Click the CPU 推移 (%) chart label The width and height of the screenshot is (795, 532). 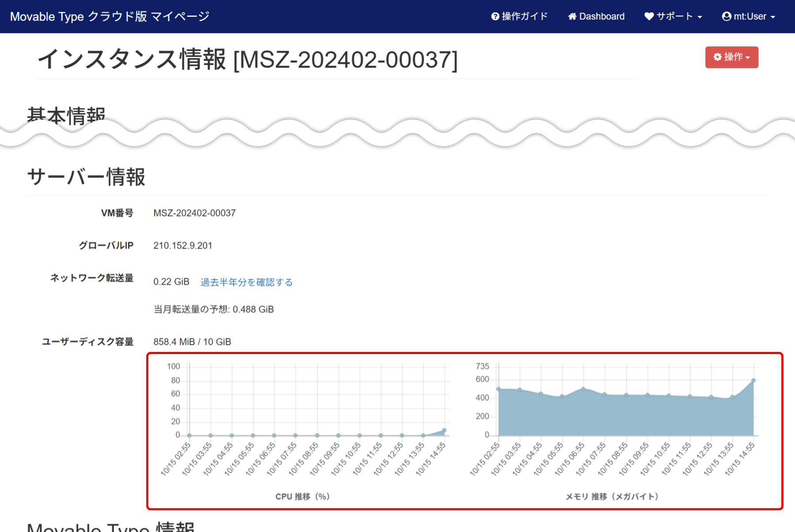303,497
